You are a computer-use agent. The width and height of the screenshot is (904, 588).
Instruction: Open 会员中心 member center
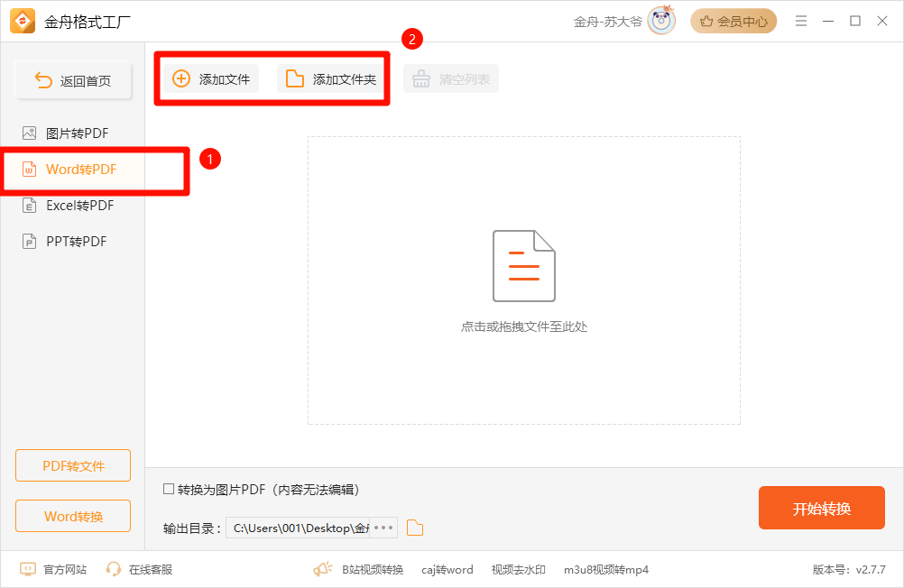point(733,22)
